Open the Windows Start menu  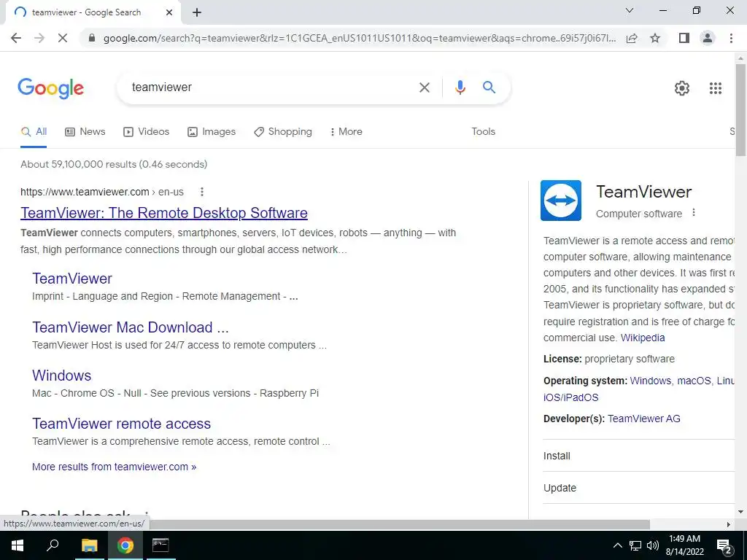point(18,545)
